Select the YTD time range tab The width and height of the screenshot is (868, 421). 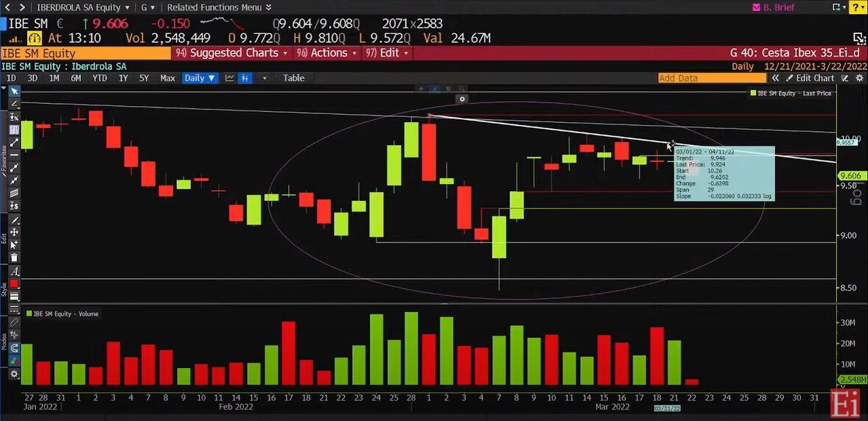[x=99, y=78]
